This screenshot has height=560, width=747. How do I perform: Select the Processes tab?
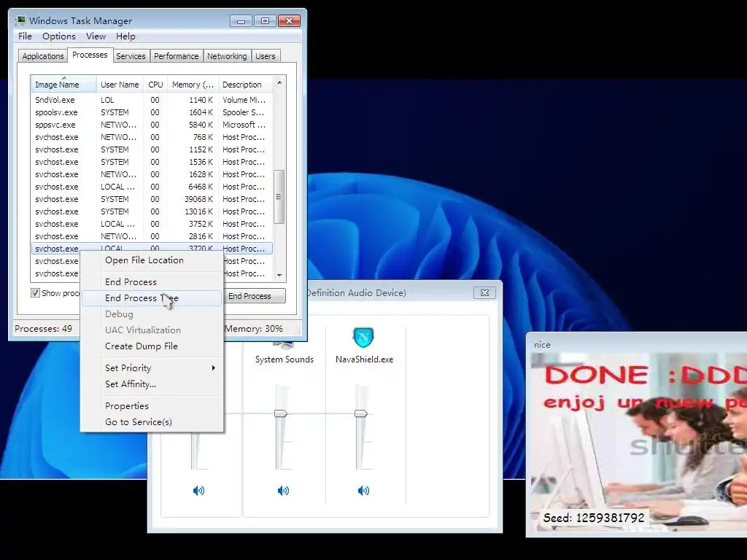tap(90, 55)
